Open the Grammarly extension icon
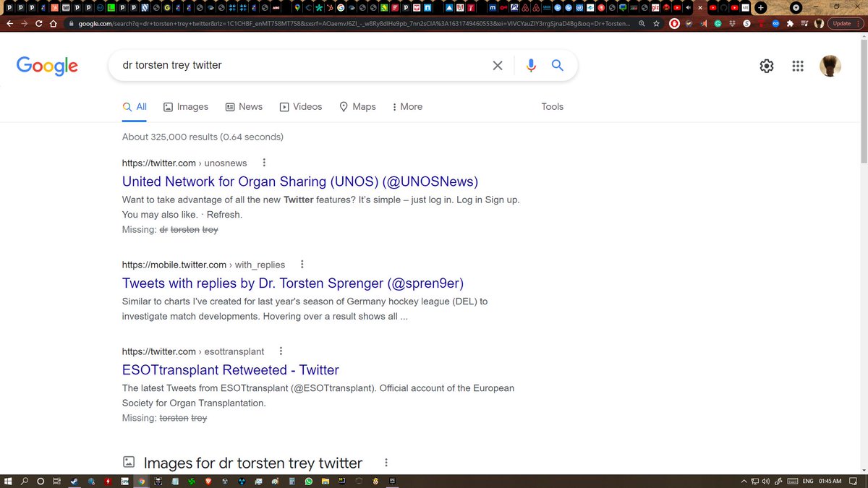 click(x=718, y=23)
